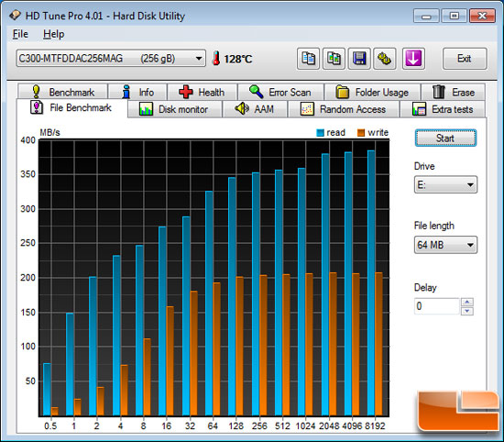Viewport: 504px width, 442px height.
Task: Click the HD Tune title bar icon
Action: 15,15
